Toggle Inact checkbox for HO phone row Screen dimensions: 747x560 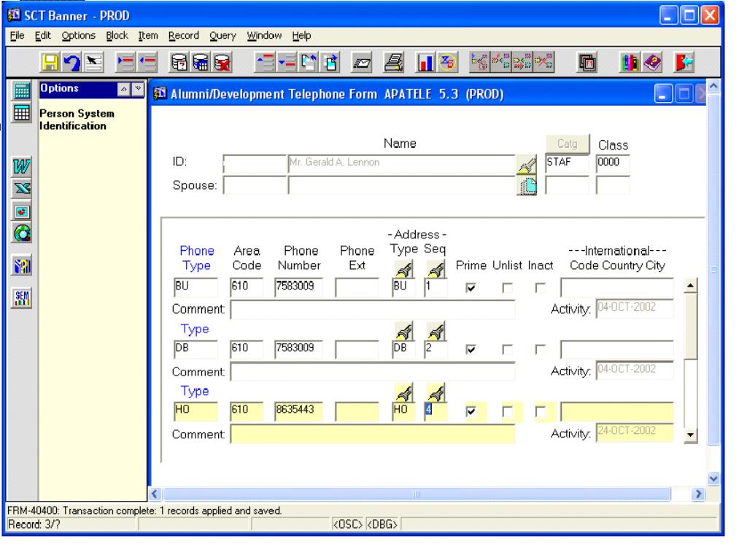[541, 411]
